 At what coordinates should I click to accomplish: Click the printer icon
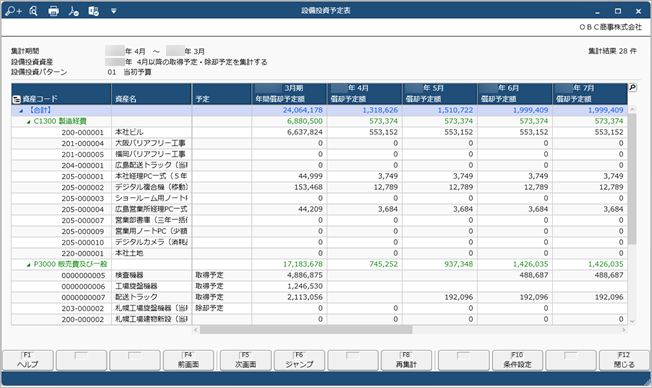point(53,11)
